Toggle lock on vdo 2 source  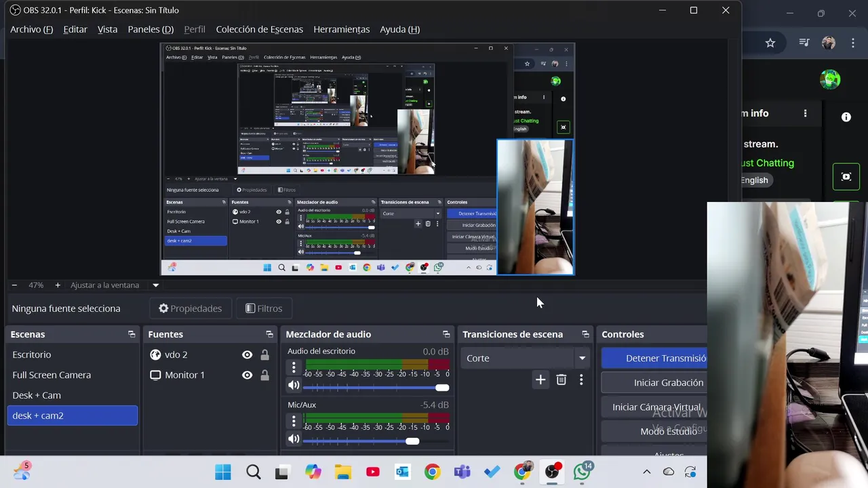(264, 354)
